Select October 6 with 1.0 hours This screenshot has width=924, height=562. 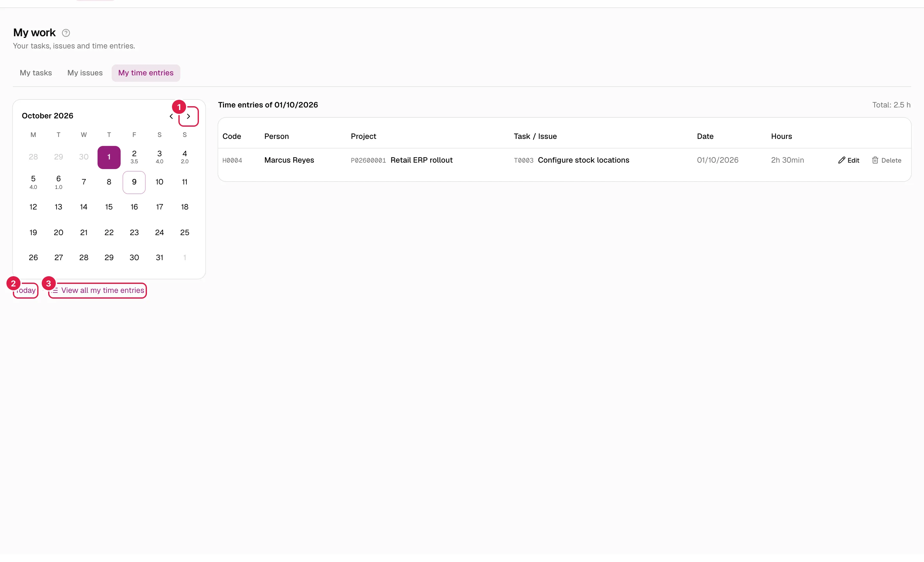(x=58, y=182)
